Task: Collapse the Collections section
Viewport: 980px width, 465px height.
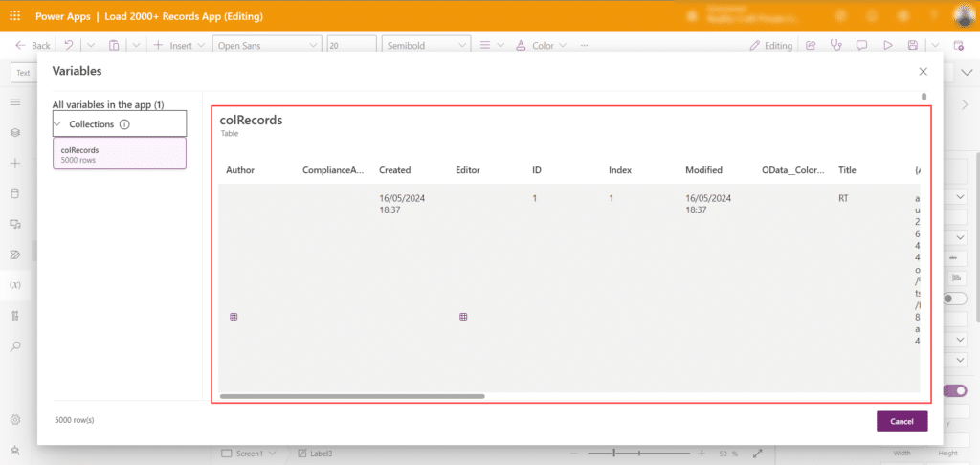Action: (x=58, y=124)
